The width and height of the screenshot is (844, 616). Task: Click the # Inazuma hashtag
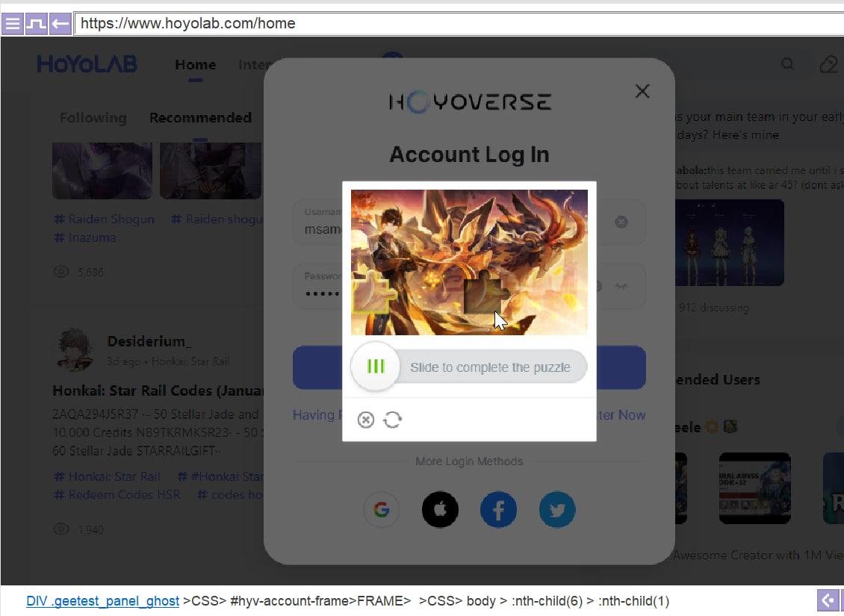(84, 238)
